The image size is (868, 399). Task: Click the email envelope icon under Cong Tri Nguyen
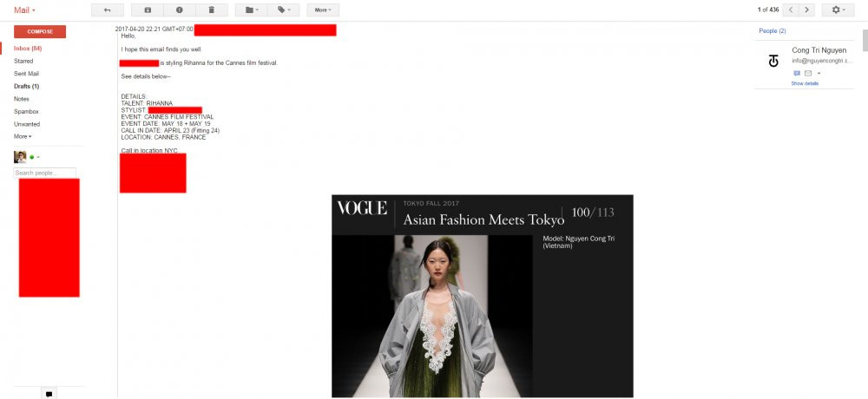[x=808, y=73]
